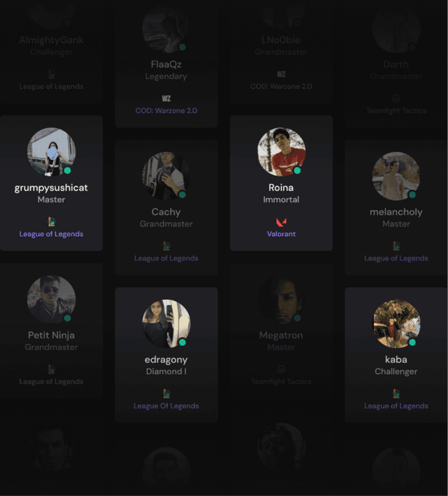448x496 pixels.
Task: Click League of Legends icon under melancholy
Action: tap(396, 246)
